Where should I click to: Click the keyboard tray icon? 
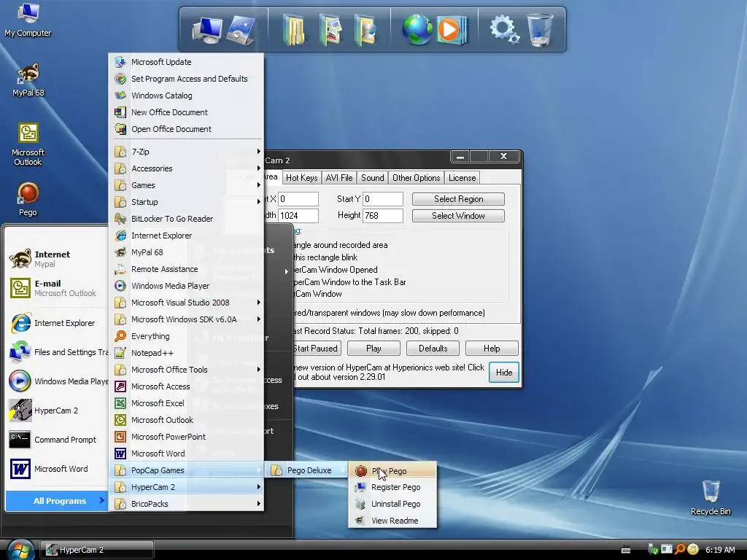point(626,550)
